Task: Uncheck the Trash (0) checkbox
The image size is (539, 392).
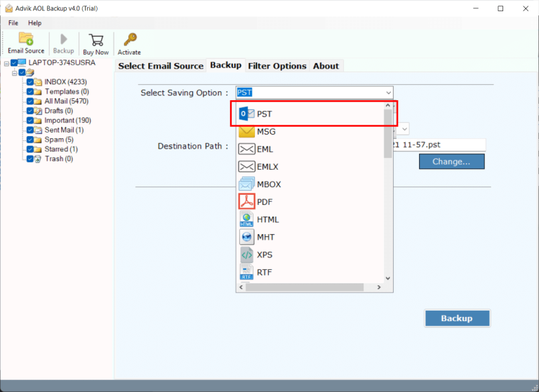Action: click(x=30, y=159)
